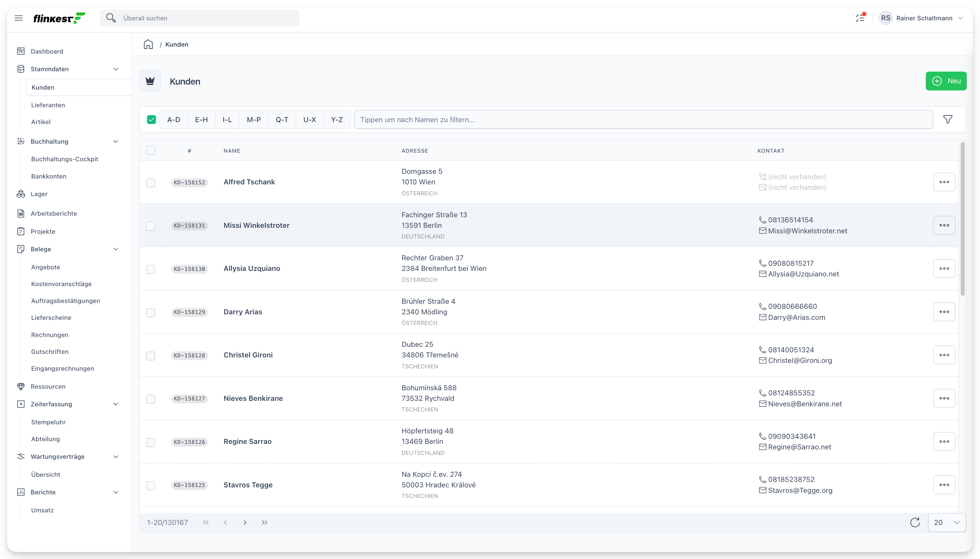Collapse the Stammdaten section
Screen dimensions: 980x559
coord(116,69)
